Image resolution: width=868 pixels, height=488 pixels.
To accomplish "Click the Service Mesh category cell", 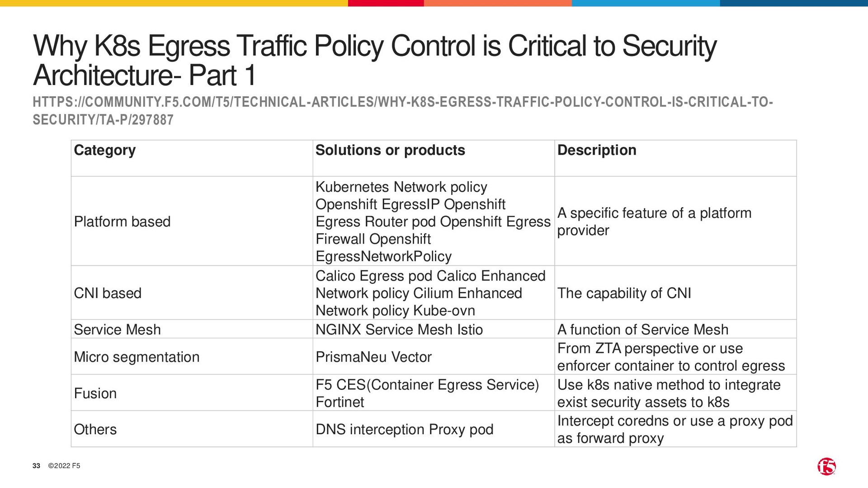I will click(x=192, y=329).
